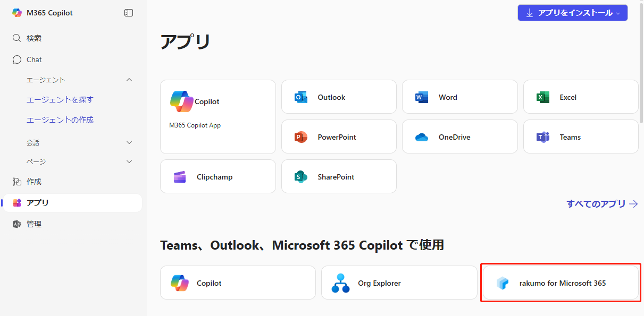Click the Clipchamp card label
Viewport: 644px width, 316px height.
[215, 177]
